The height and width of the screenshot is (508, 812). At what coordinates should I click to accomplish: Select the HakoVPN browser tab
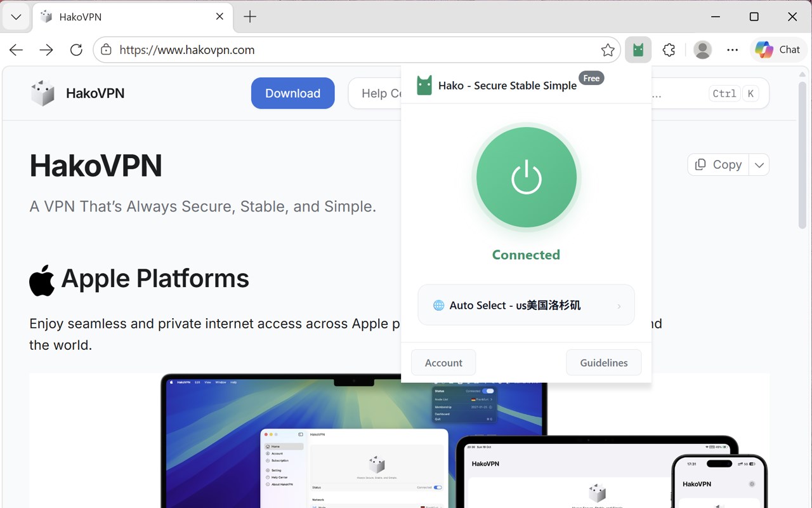[x=132, y=17]
